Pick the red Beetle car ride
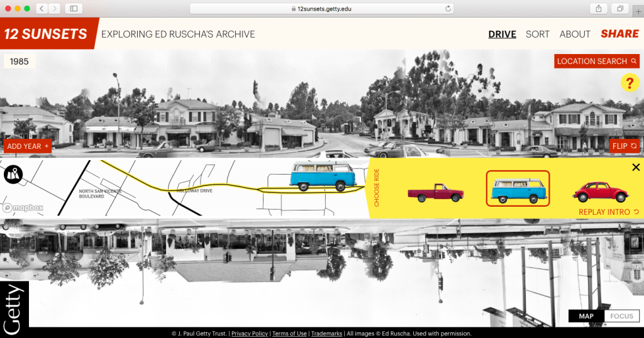 [600, 191]
